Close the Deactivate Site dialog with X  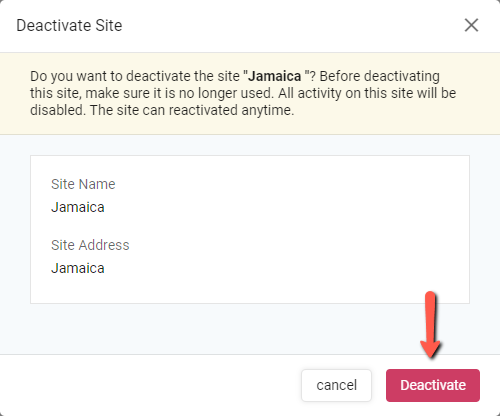(471, 25)
